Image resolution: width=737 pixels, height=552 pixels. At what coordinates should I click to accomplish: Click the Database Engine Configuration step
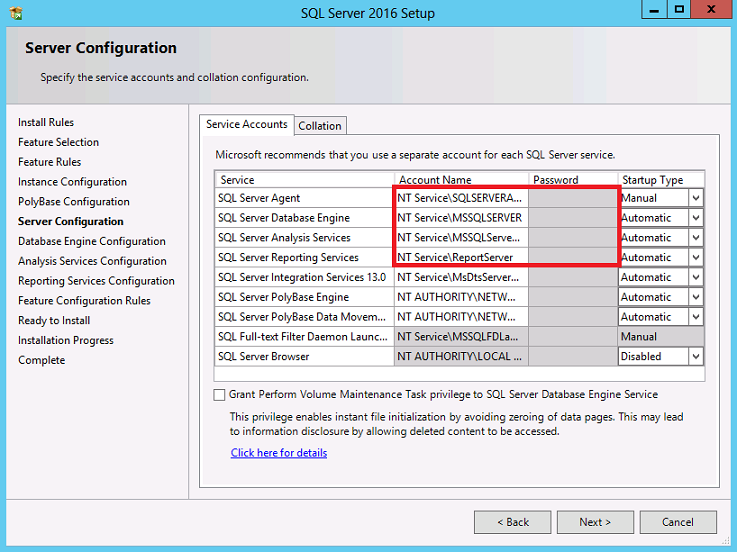click(92, 241)
